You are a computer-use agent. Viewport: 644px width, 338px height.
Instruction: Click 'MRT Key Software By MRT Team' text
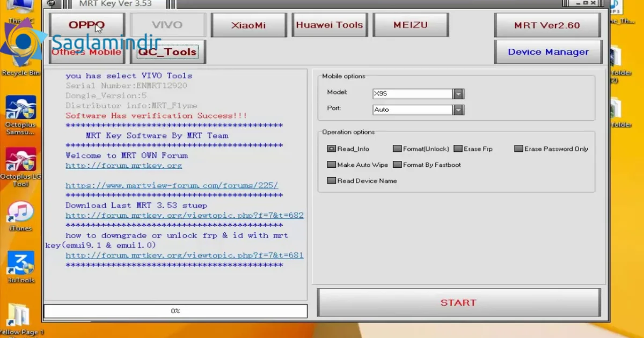(157, 136)
